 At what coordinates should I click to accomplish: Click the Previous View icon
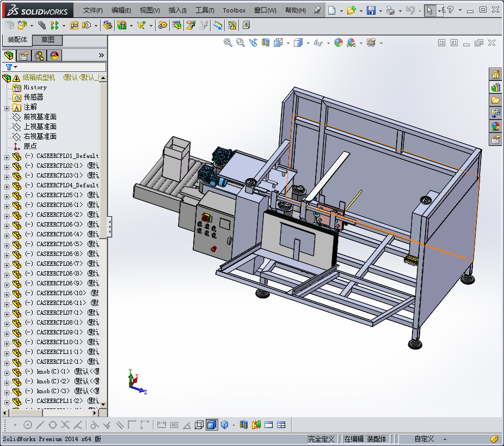tap(253, 42)
